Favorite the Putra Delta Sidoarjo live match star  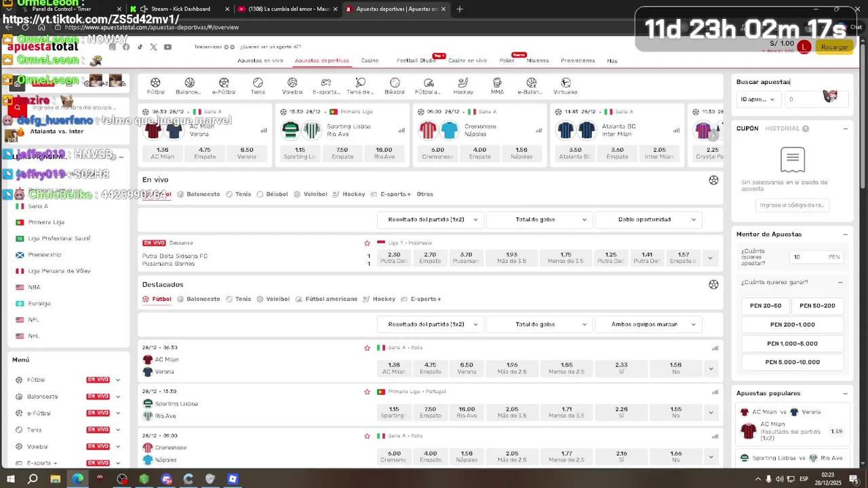(367, 243)
